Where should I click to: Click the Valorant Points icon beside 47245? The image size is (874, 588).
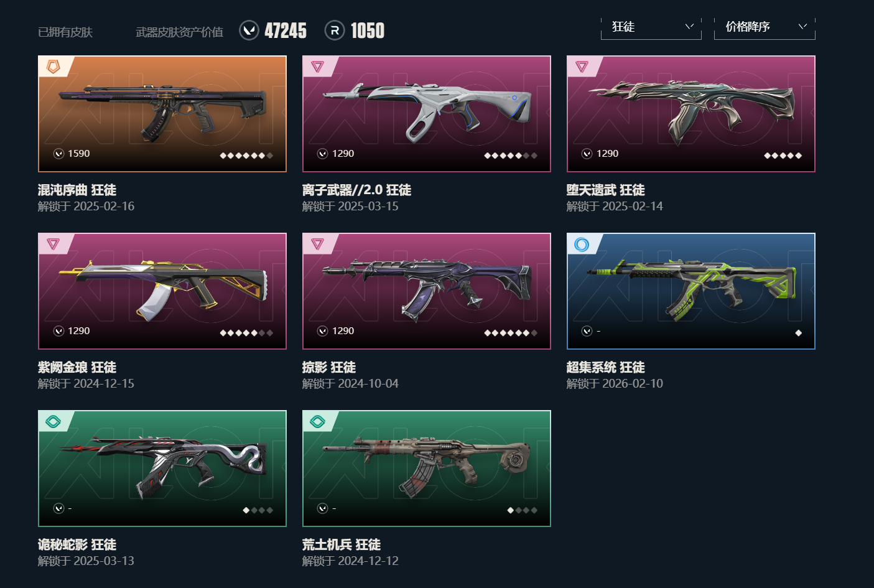tap(249, 30)
